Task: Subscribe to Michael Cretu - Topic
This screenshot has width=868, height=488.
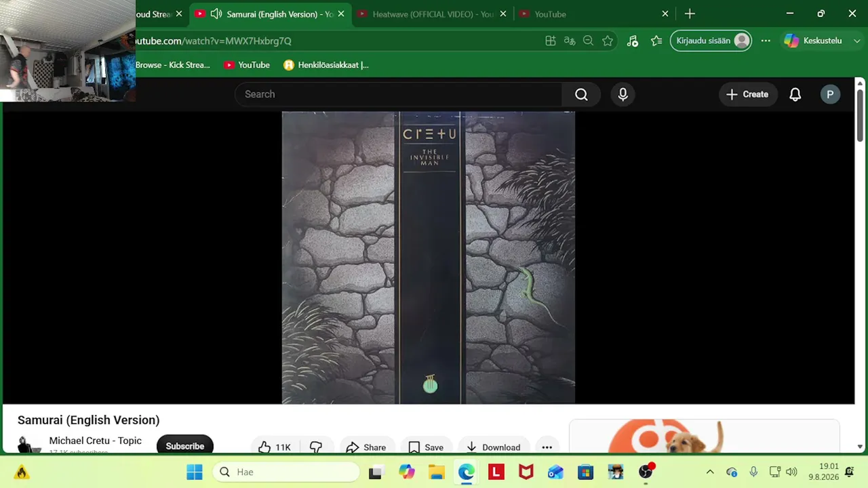Action: point(184,446)
